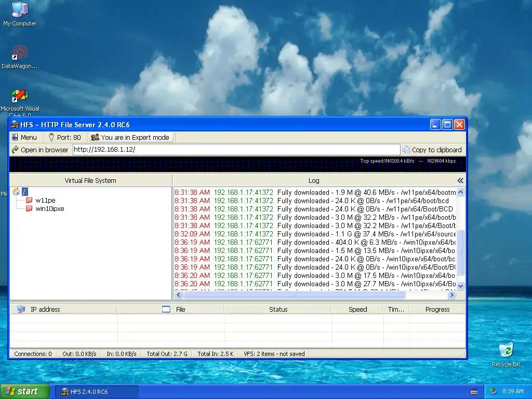Click the HFS icon in the title bar

(14, 125)
